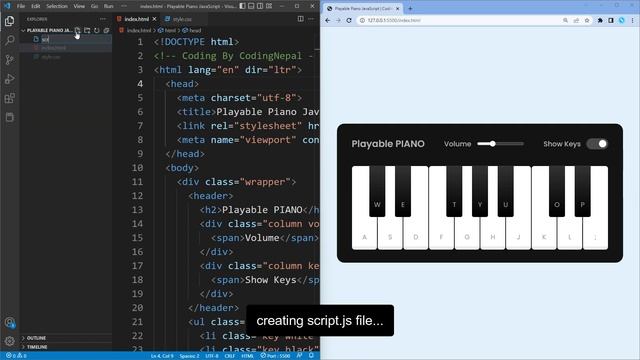Open the Accounts menu in activity bar
The image size is (640, 360).
pos(10,322)
